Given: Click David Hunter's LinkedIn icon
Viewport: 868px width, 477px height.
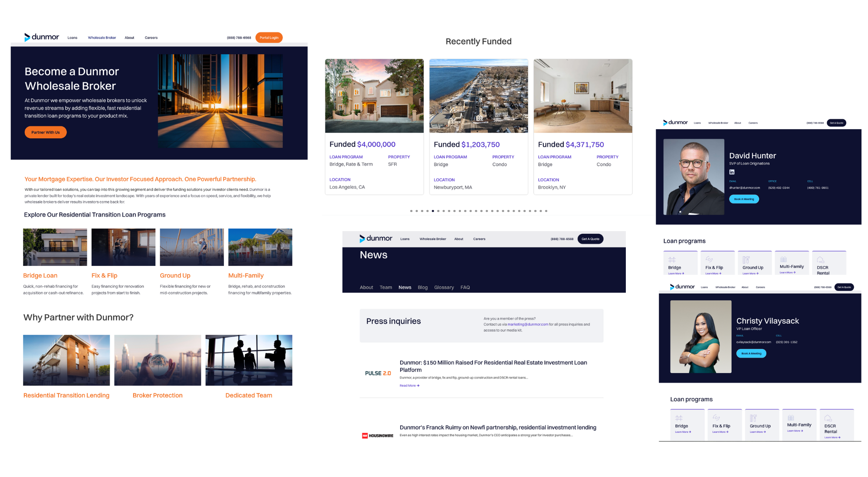Looking at the screenshot, I should [732, 172].
